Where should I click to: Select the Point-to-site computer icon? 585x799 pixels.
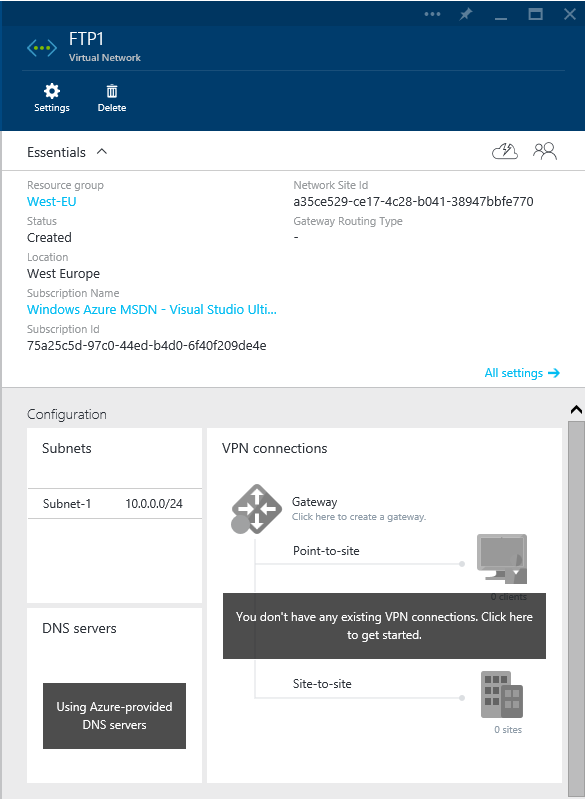pos(501,559)
